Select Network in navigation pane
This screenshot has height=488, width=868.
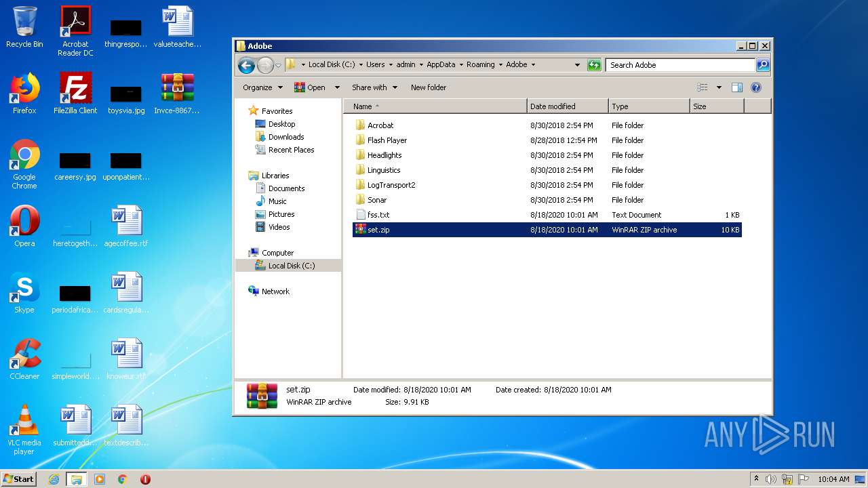click(275, 291)
